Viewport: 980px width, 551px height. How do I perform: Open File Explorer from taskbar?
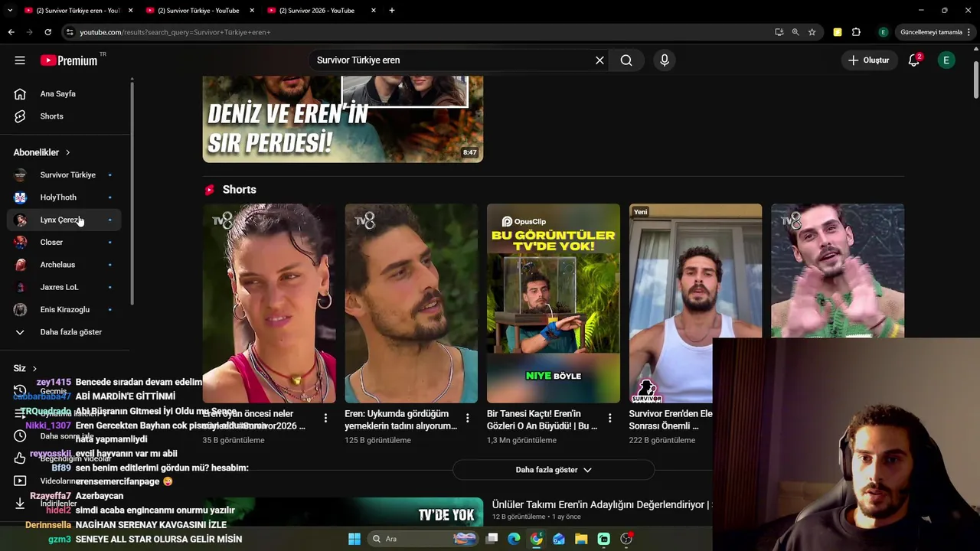[x=581, y=539]
